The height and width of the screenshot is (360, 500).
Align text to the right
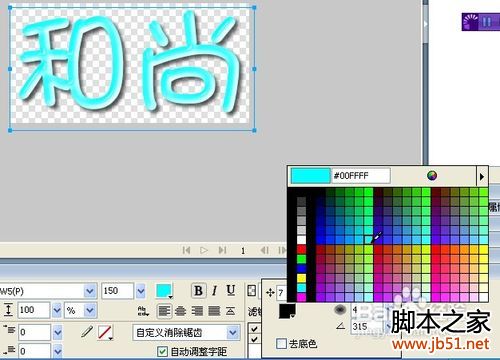(197, 311)
